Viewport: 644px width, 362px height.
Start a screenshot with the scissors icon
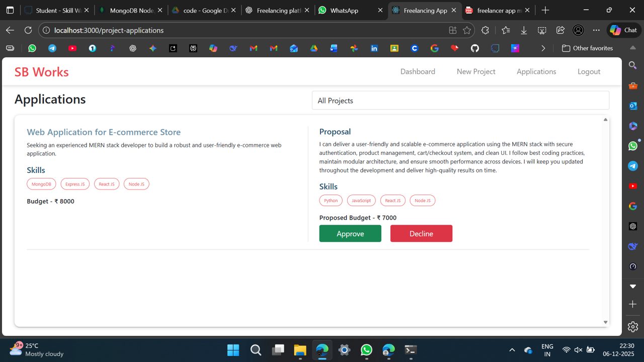coord(542,30)
